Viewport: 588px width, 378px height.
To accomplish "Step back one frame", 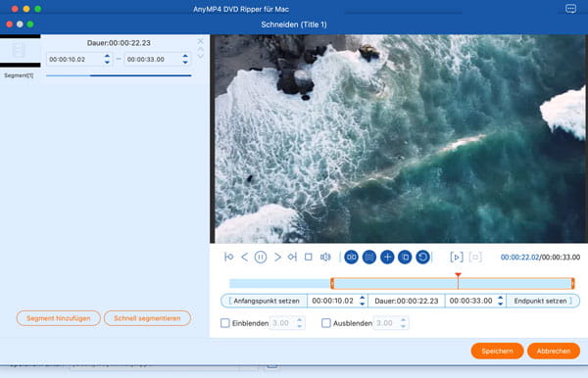I will click(244, 257).
